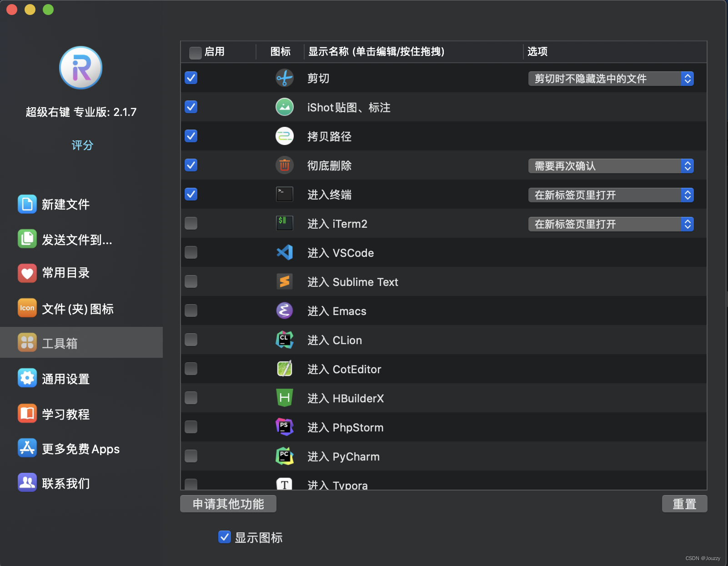This screenshot has width=728, height=566.
Task: Enable the 进入 iTerm2 checkbox
Action: coord(191,223)
